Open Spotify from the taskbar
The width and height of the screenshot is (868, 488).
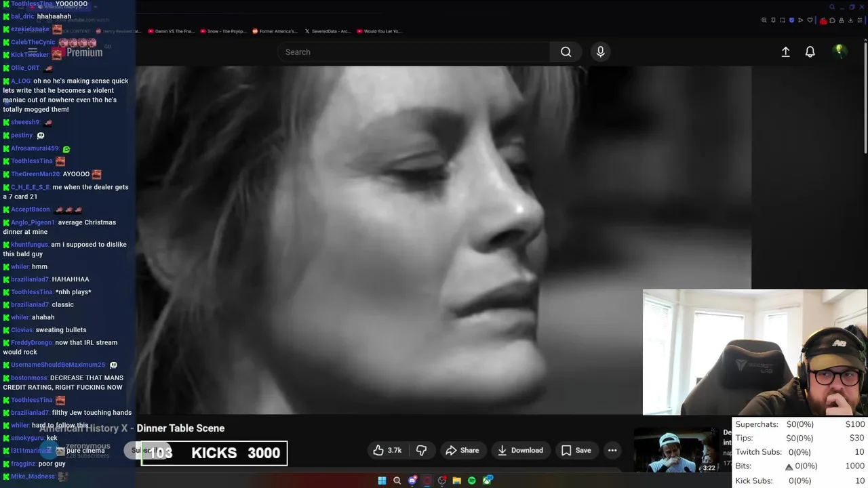(x=472, y=481)
